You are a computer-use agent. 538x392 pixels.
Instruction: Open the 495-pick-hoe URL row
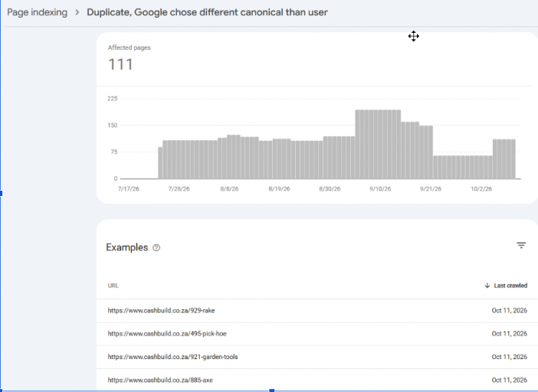(317, 334)
